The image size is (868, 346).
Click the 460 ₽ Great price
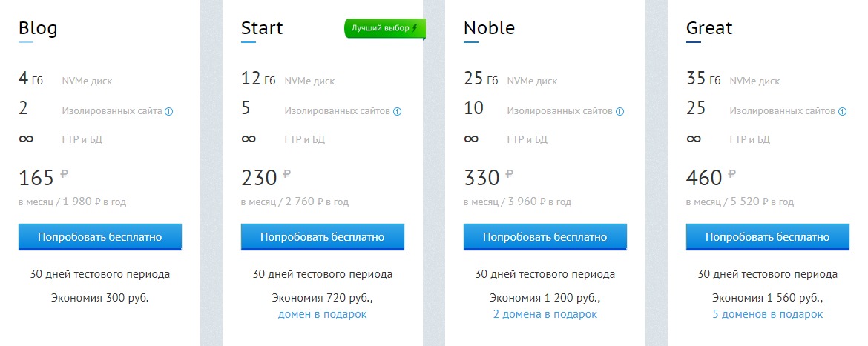[x=711, y=177]
